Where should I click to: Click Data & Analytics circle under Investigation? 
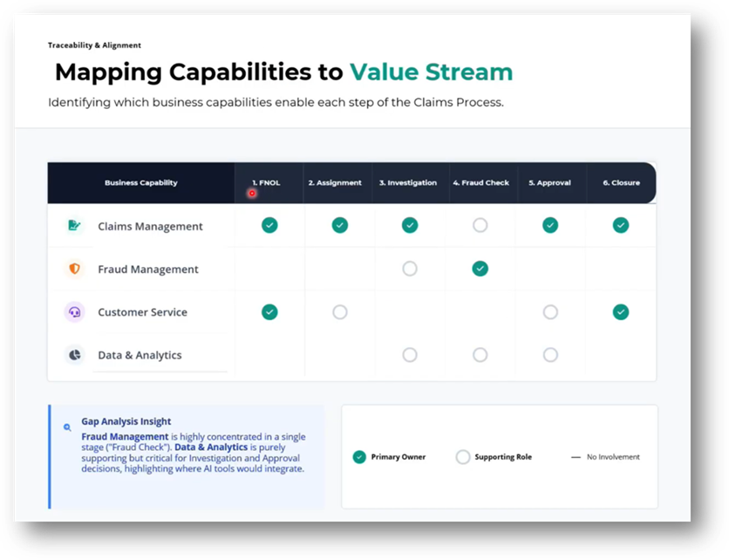(x=410, y=355)
